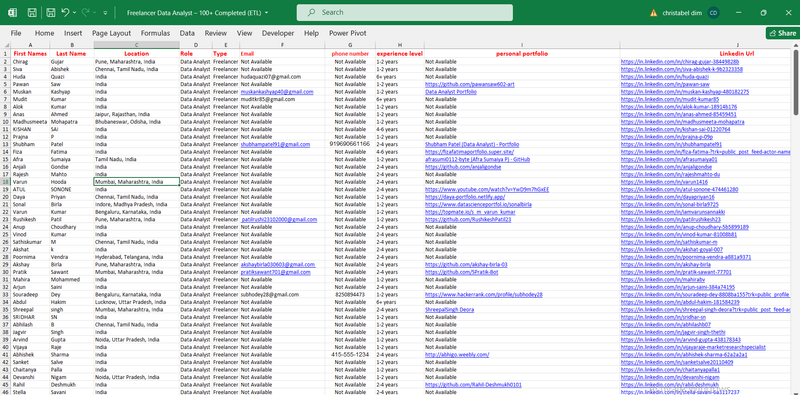Open the akshaybirla030603@gmail.com email link
800x395 pixels.
pyautogui.click(x=278, y=264)
